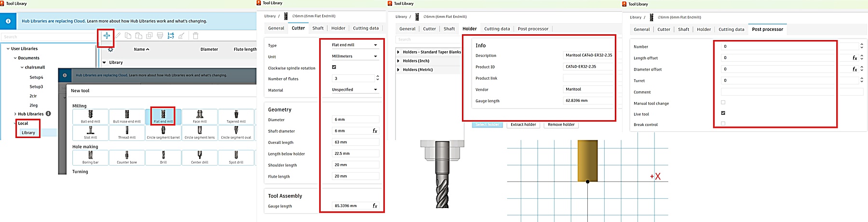
Task: Select the 2cir tree item
Action: pyautogui.click(x=33, y=96)
